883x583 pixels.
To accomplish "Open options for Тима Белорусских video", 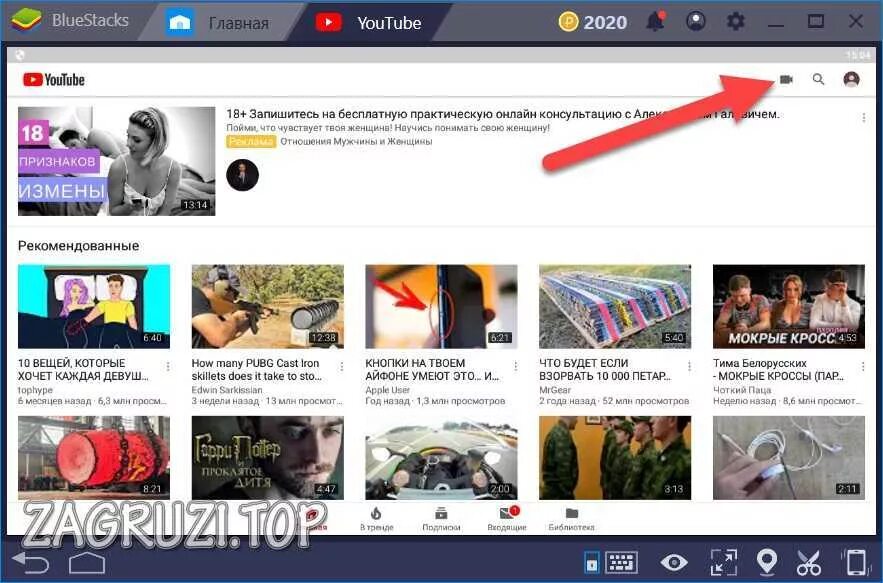I will pos(863,367).
